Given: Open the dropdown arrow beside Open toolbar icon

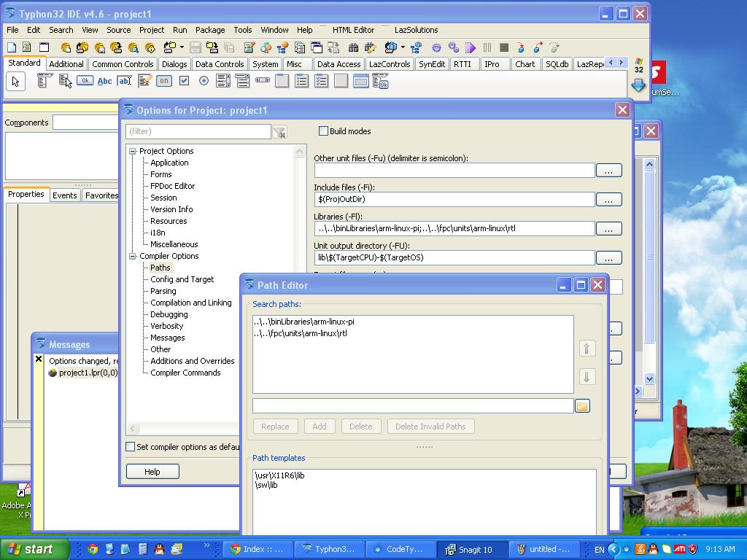Looking at the screenshot, I should (182, 47).
